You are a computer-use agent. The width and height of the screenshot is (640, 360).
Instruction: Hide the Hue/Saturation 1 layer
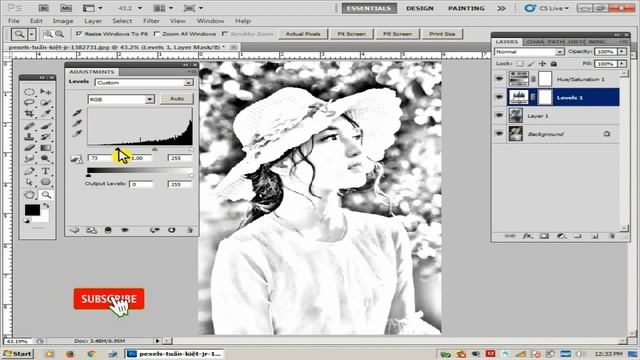[x=499, y=78]
